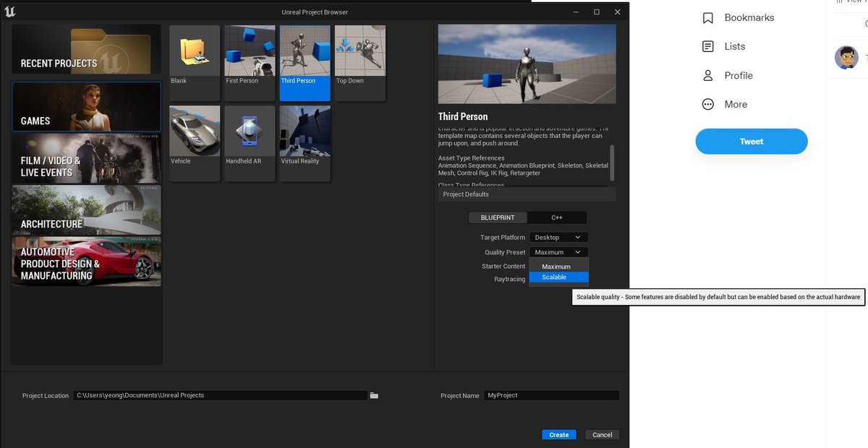868x448 pixels.
Task: Click the Create button
Action: tap(558, 435)
